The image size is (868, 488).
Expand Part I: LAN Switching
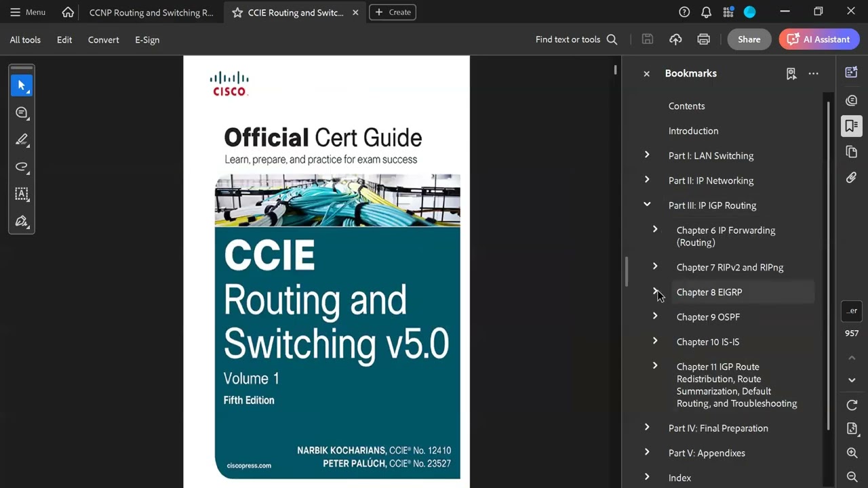[x=647, y=155]
